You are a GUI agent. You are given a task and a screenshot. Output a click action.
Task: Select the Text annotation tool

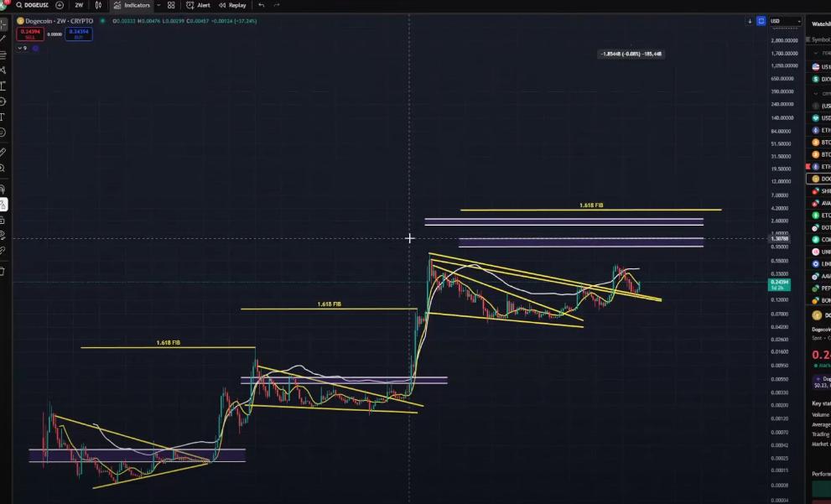pyautogui.click(x=3, y=117)
